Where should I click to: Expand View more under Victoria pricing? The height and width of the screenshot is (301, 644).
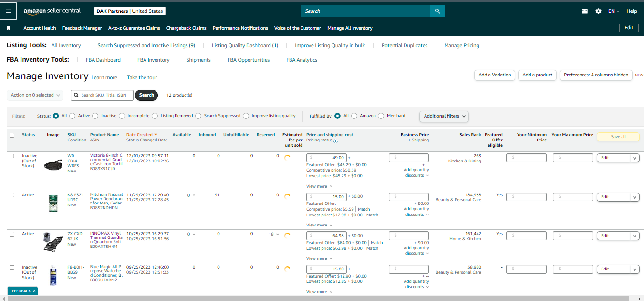(x=319, y=186)
